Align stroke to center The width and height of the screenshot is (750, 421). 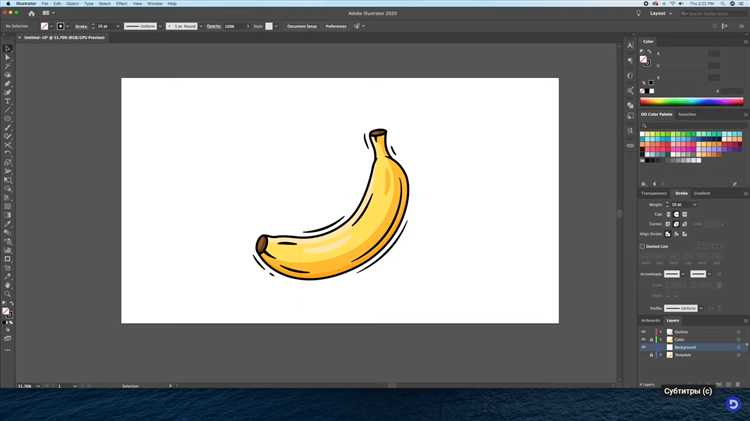668,234
